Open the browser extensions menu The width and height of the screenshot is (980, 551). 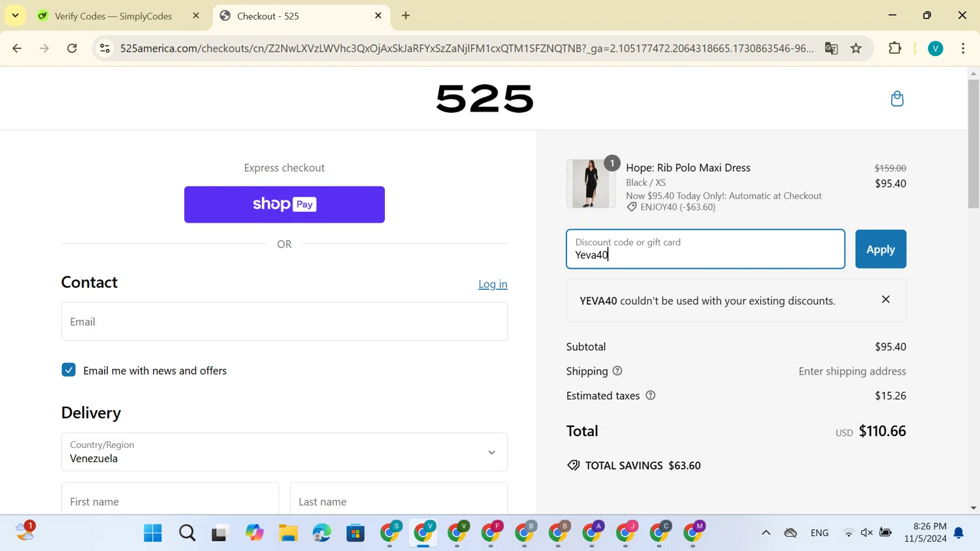(x=895, y=48)
